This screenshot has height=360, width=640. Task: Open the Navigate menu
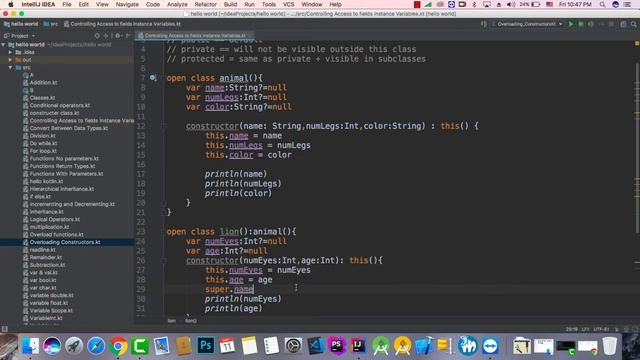[x=127, y=4]
